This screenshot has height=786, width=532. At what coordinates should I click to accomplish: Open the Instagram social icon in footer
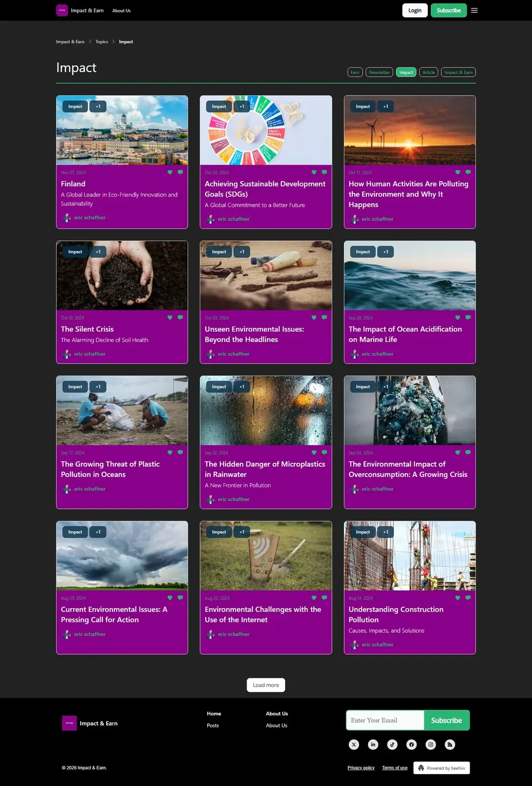431,745
